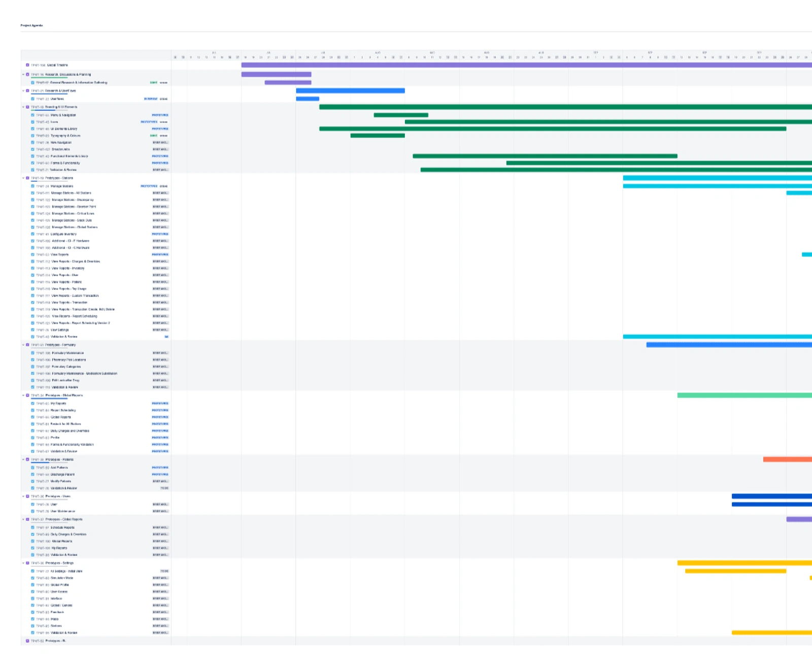
Task: Click task icon for Pharmacy Pick Locations
Action: pyautogui.click(x=32, y=360)
